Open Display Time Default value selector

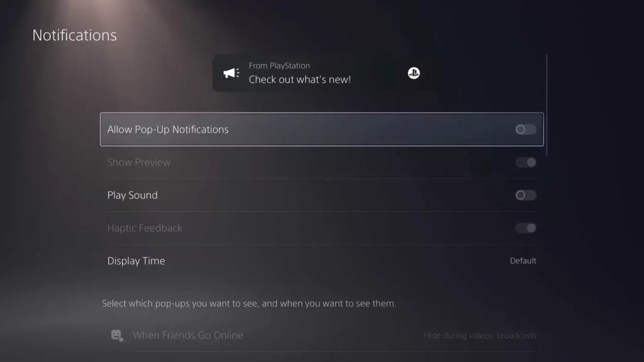[x=523, y=261]
